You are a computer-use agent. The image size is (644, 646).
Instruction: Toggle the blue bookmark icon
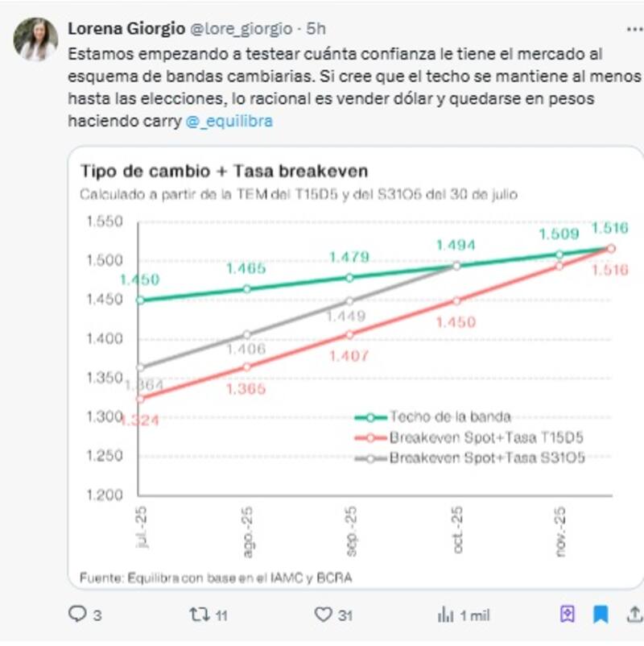point(601,615)
